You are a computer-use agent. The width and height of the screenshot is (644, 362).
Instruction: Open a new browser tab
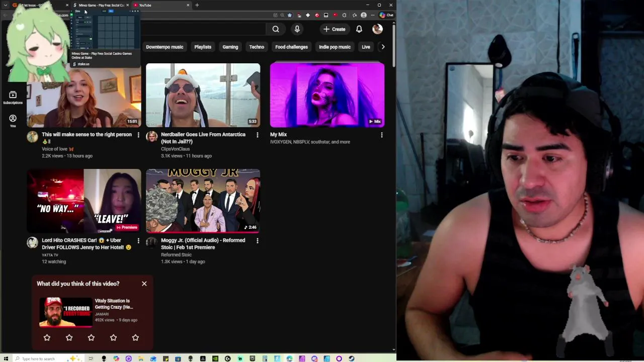(197, 5)
